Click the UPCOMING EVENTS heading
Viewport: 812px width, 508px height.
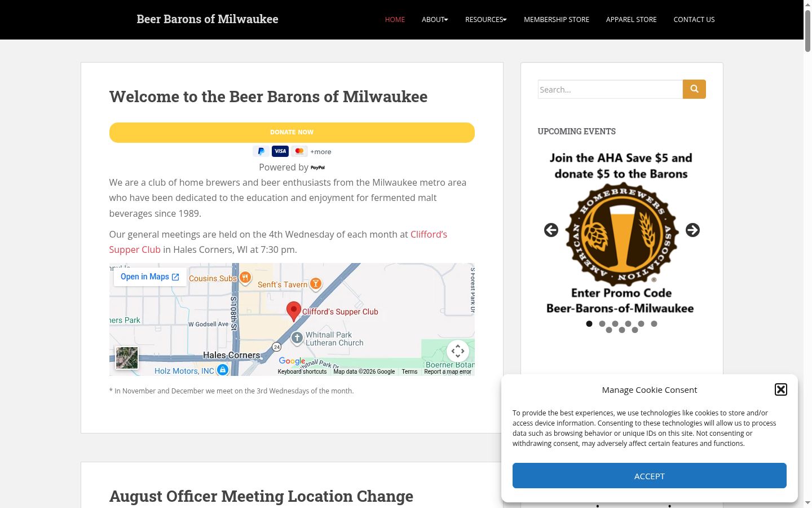[x=577, y=132]
